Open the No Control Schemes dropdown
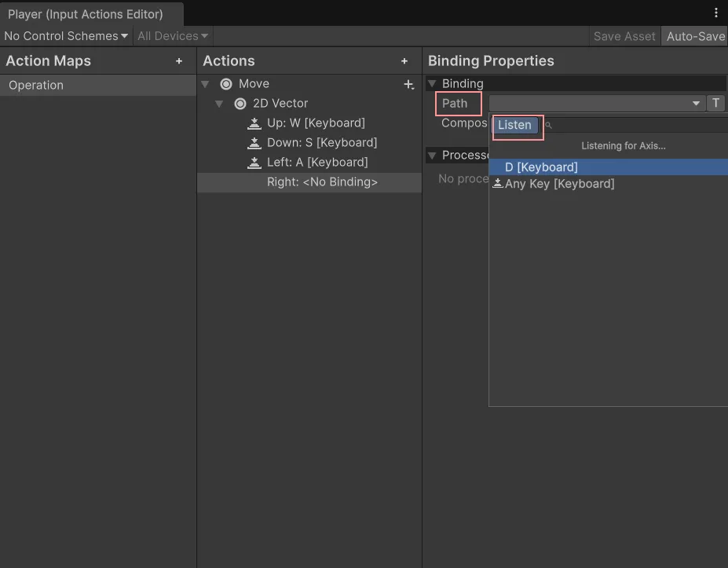 point(66,36)
